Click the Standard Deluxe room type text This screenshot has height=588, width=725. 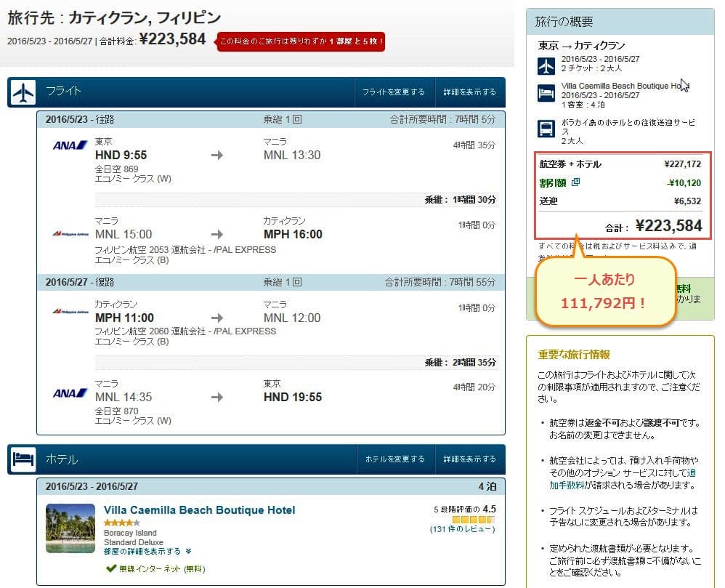click(134, 542)
